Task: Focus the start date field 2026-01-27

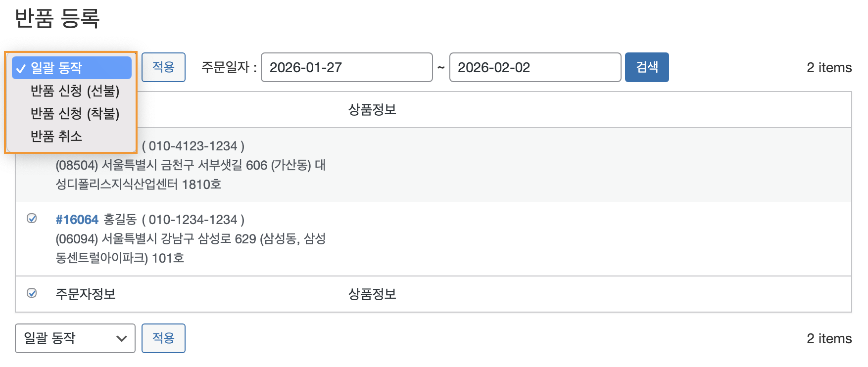Action: tap(346, 67)
